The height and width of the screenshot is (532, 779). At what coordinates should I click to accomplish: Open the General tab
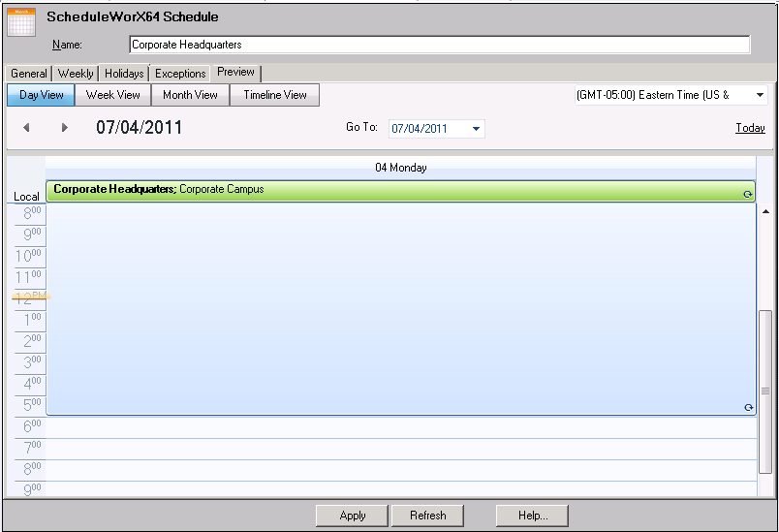point(29,74)
